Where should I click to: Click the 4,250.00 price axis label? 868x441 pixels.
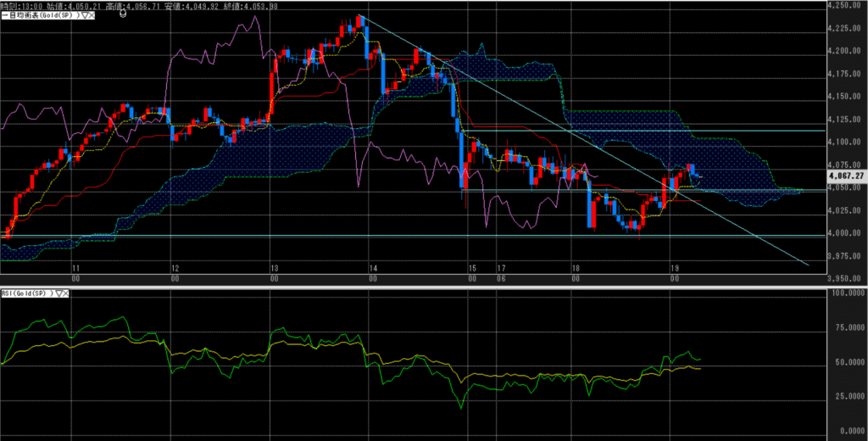(844, 6)
